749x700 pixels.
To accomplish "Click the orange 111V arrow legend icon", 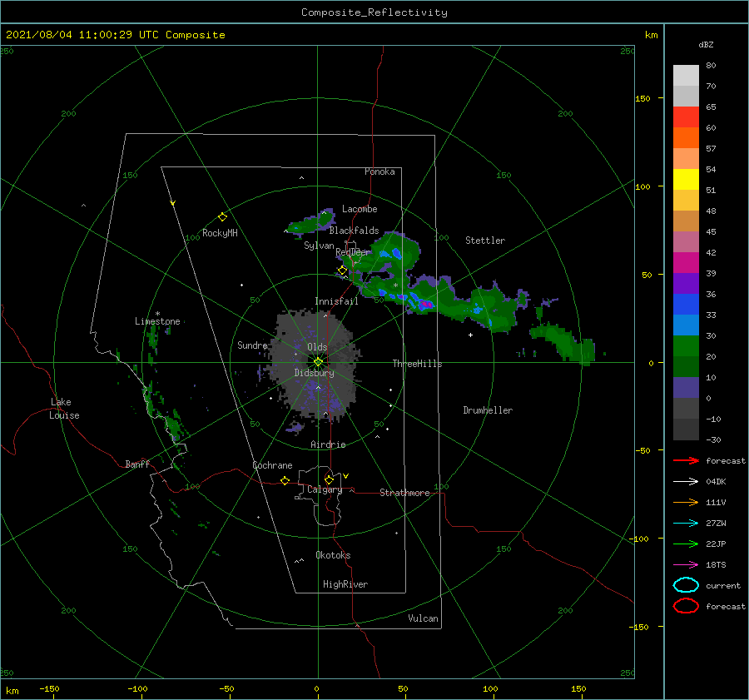I will (686, 502).
